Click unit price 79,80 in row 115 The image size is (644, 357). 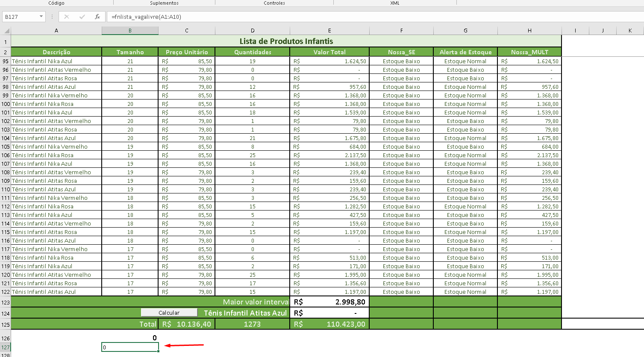point(187,232)
